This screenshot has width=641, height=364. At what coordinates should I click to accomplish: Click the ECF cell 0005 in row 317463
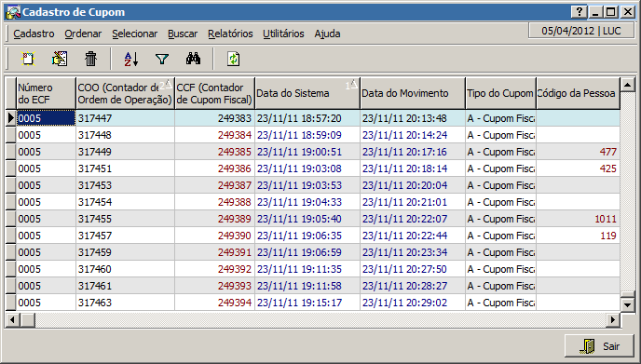(x=47, y=303)
